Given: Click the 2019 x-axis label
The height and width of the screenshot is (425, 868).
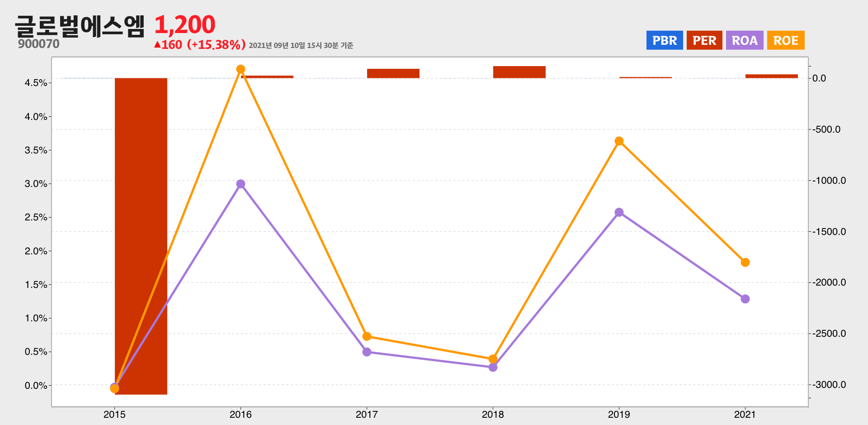Looking at the screenshot, I should 619,415.
